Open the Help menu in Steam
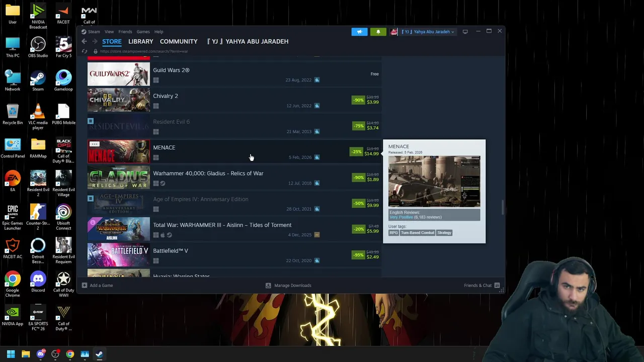This screenshot has height=362, width=644. click(x=158, y=32)
